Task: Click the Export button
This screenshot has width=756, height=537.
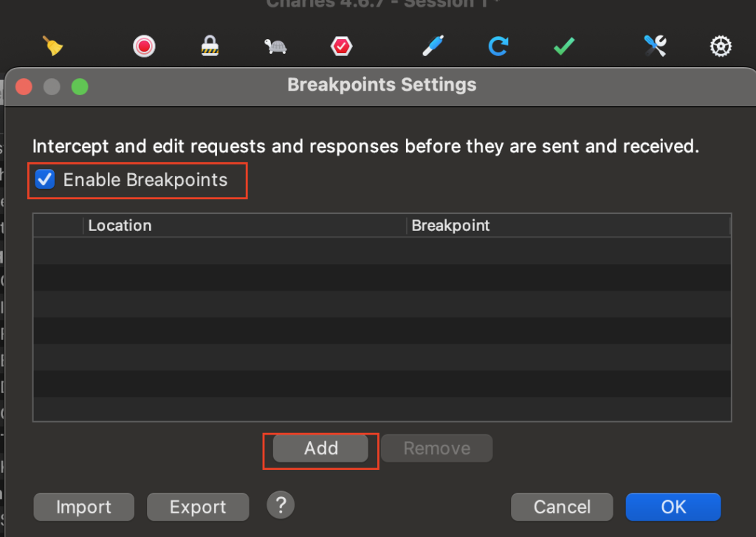Action: (x=198, y=507)
